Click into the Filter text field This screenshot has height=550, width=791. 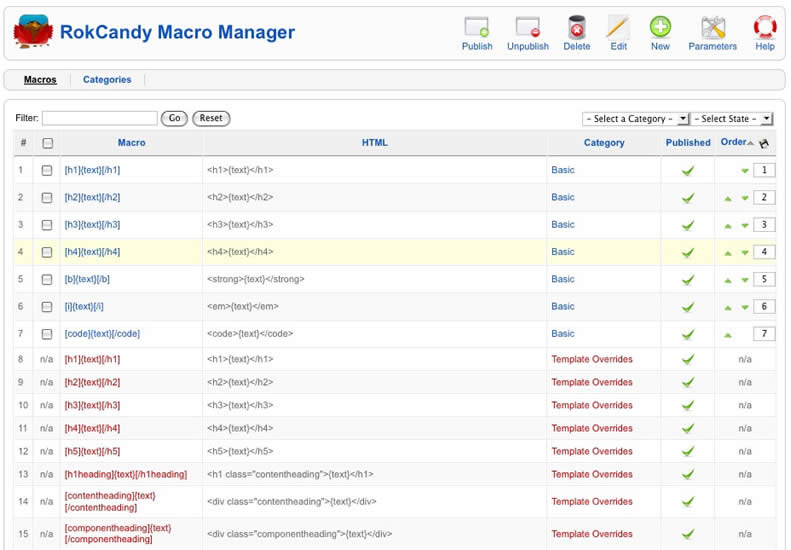100,118
